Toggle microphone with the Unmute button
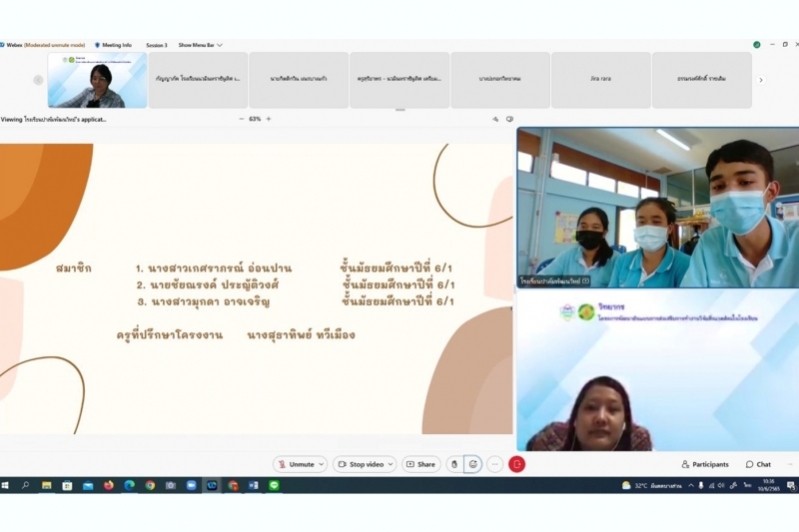 (296, 464)
